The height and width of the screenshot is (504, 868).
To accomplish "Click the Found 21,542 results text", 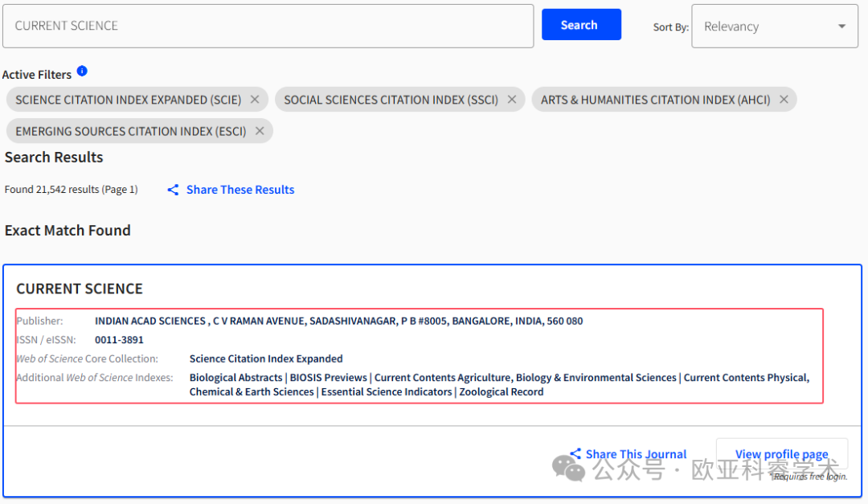I will 72,190.
